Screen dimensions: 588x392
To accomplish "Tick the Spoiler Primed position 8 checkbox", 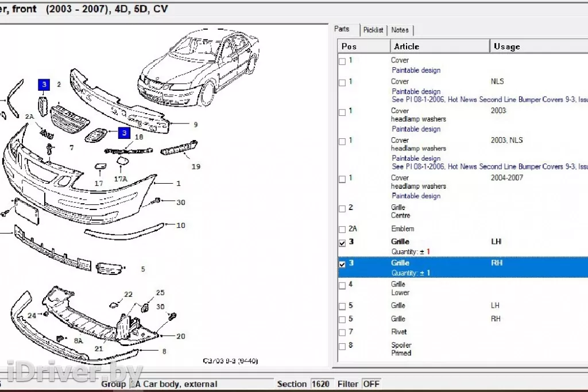I will pyautogui.click(x=342, y=346).
